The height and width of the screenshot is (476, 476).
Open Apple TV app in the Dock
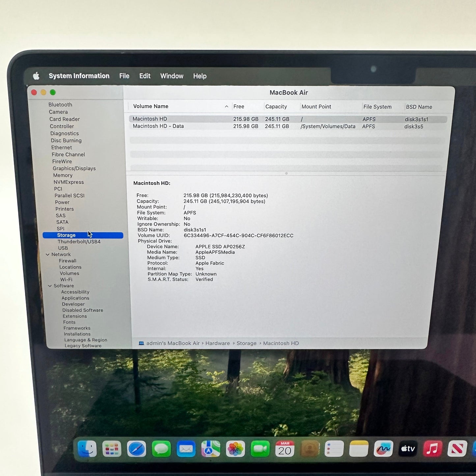pos(408,449)
